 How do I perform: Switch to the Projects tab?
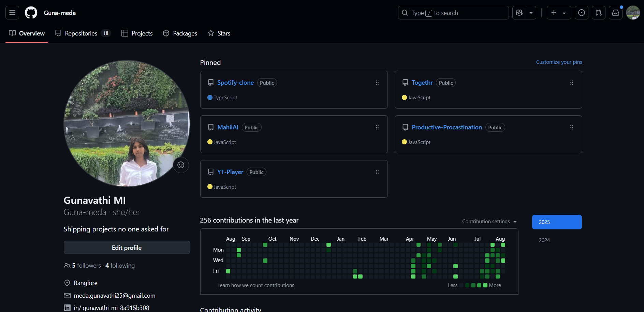[x=137, y=33]
